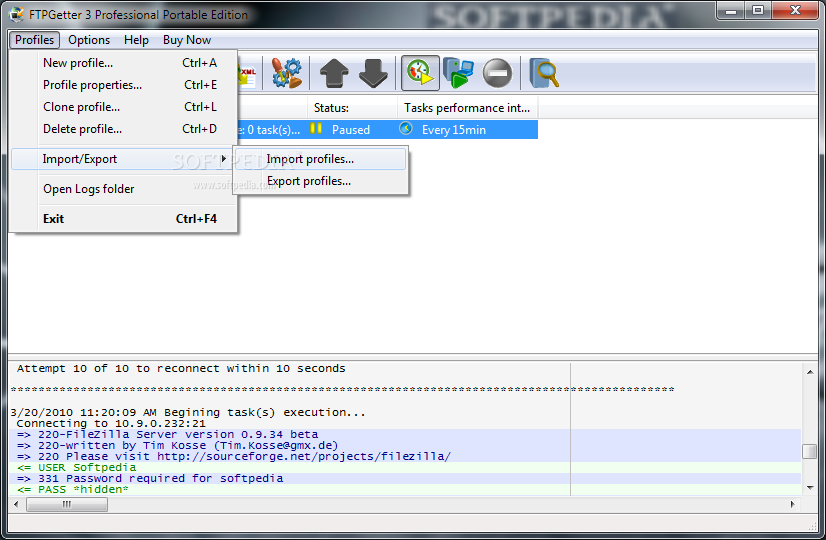The height and width of the screenshot is (540, 826).
Task: Open log search magnifier icon
Action: (x=544, y=73)
